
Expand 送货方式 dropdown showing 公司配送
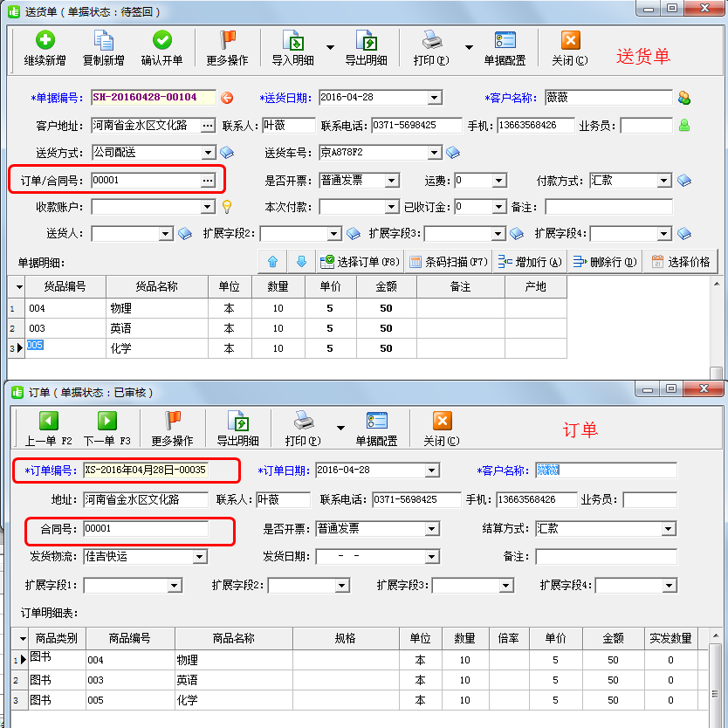click(x=209, y=153)
